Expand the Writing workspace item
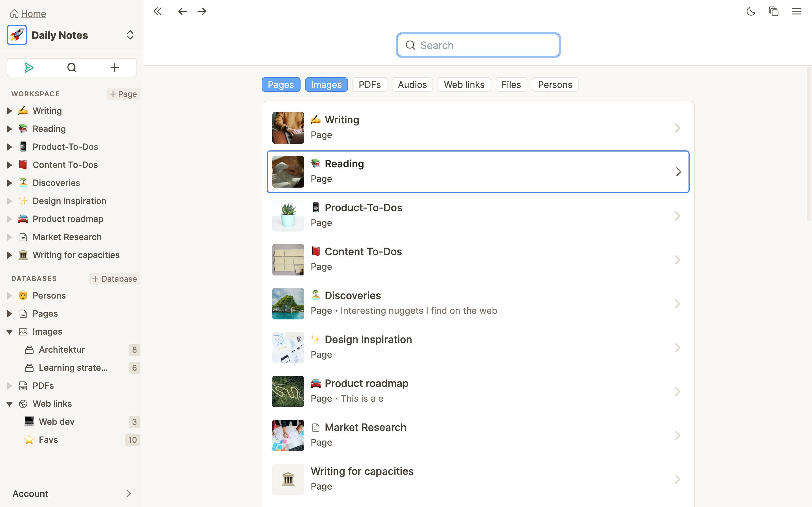Image resolution: width=812 pixels, height=507 pixels. click(x=9, y=111)
